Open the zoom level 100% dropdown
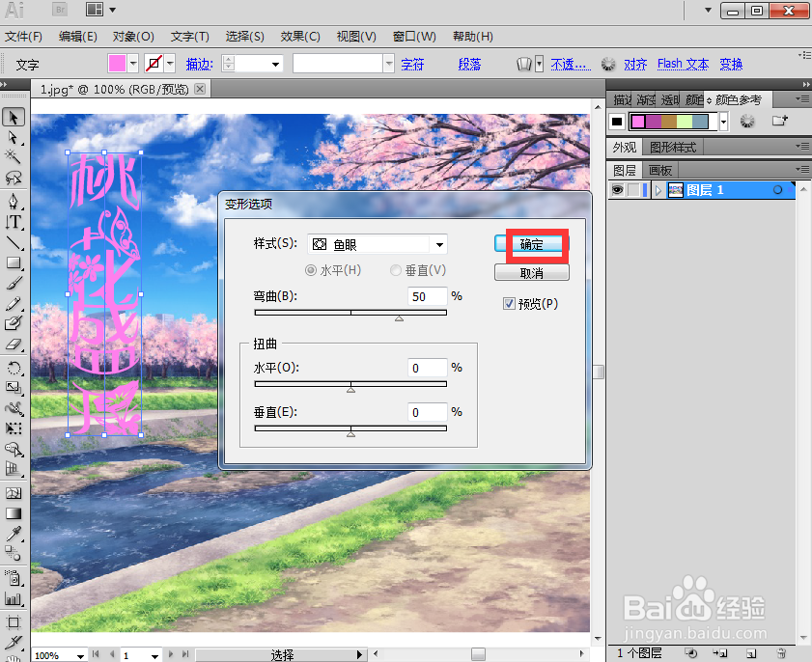This screenshot has width=812, height=662. point(80,656)
